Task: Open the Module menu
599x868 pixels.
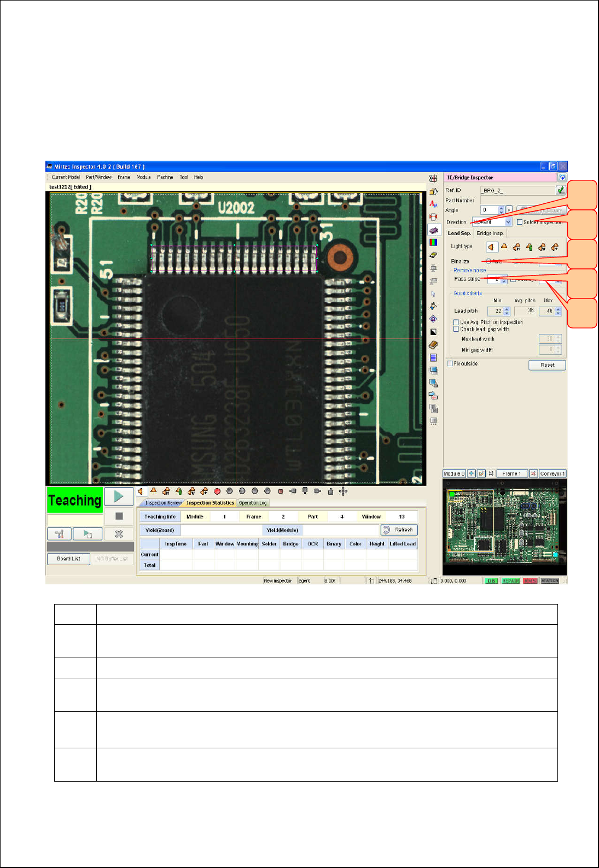Action: click(x=143, y=177)
